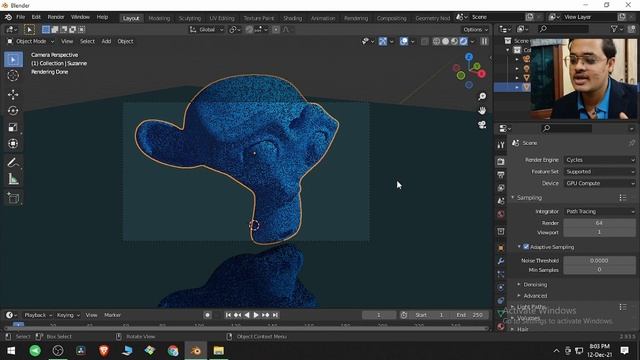
Task: Switch to rendered viewport shading
Action: coord(463,41)
